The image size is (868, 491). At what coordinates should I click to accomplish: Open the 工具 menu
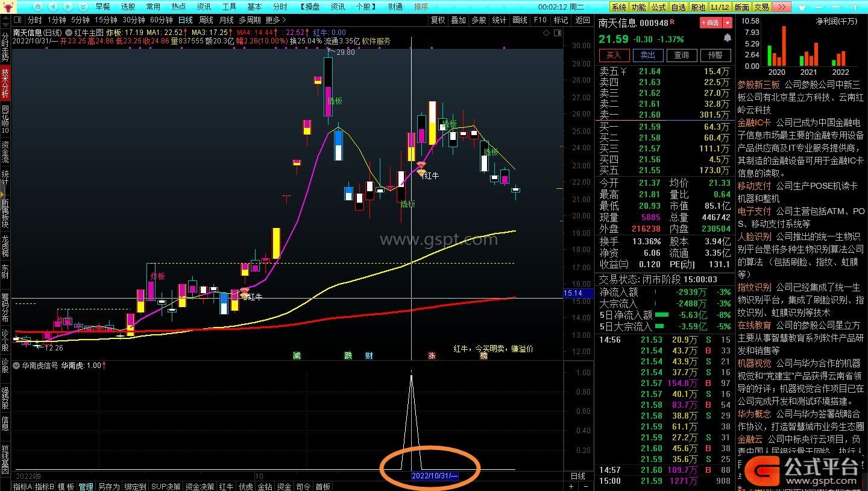229,7
